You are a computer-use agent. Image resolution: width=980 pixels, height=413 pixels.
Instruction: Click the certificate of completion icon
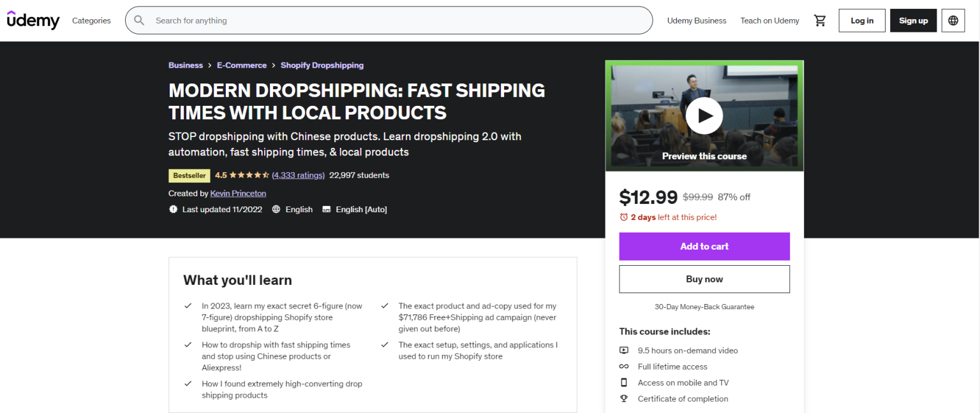(x=623, y=398)
